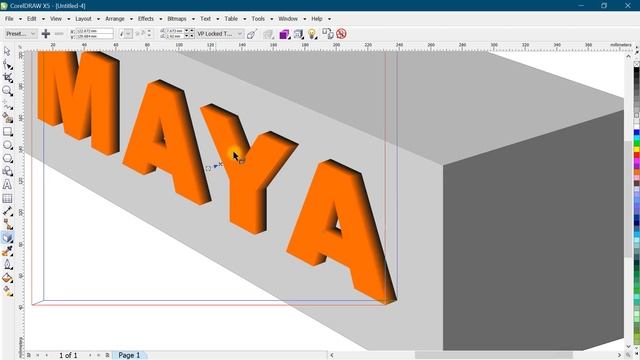The image size is (640, 360).
Task: Open the Text menu
Action: point(205,19)
